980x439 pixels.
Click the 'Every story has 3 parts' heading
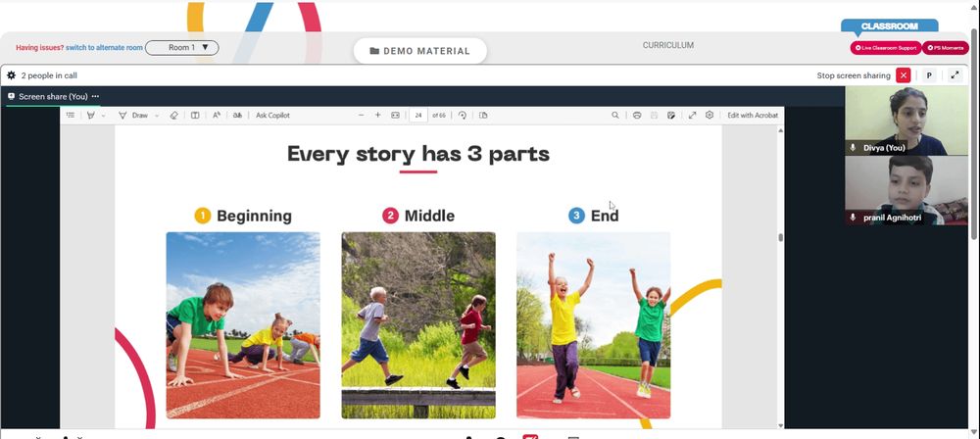tap(418, 154)
